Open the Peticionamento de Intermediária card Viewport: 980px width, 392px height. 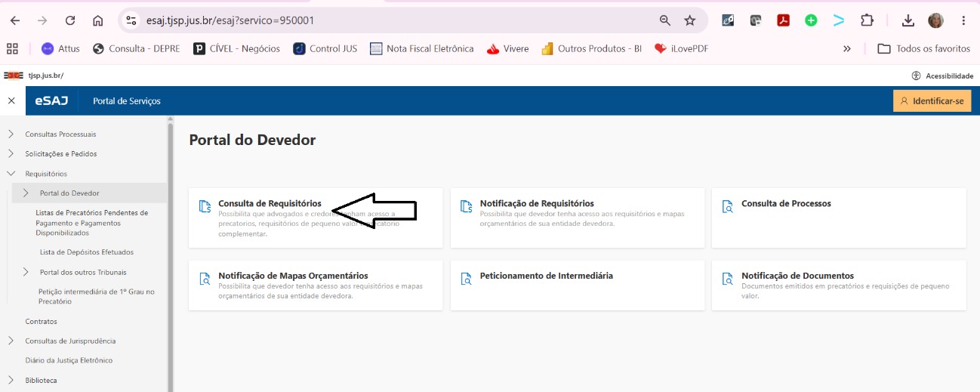(578, 285)
